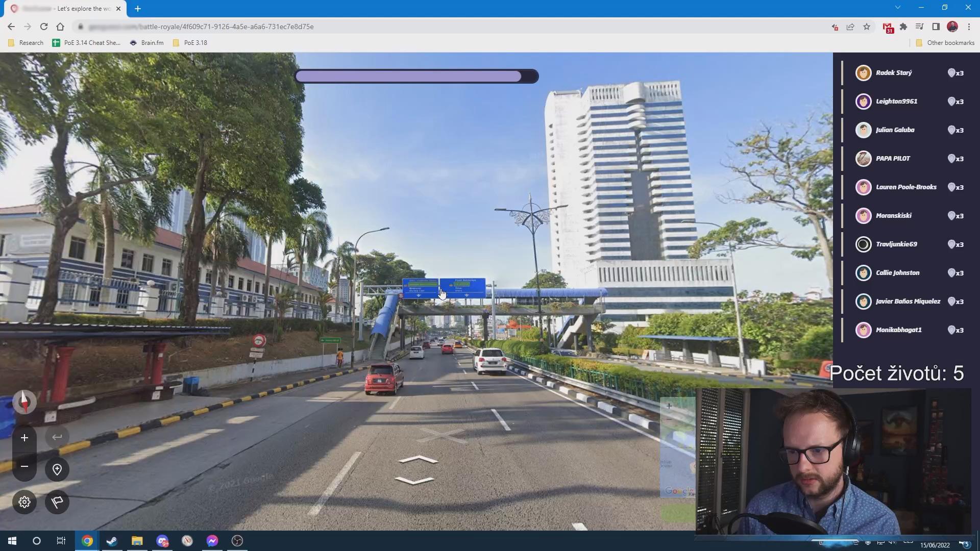Viewport: 980px width, 551px height.
Task: Click the checkpoint flag button
Action: [x=57, y=502]
